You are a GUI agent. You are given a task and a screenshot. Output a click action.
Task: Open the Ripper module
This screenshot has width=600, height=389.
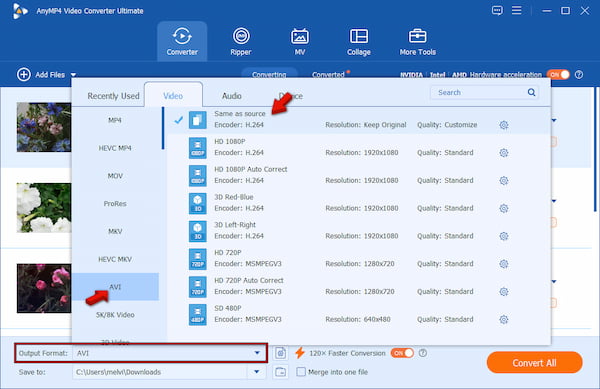pyautogui.click(x=241, y=41)
